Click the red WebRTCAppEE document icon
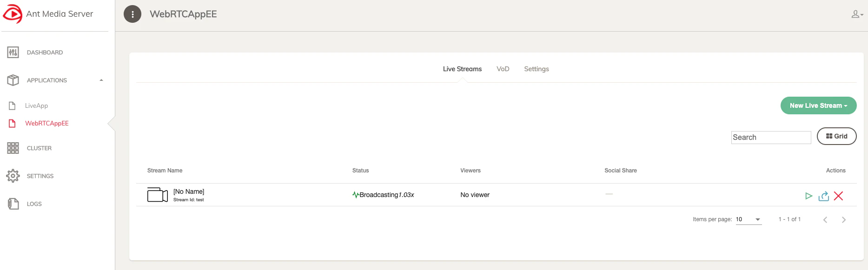This screenshot has width=868, height=270. click(13, 124)
